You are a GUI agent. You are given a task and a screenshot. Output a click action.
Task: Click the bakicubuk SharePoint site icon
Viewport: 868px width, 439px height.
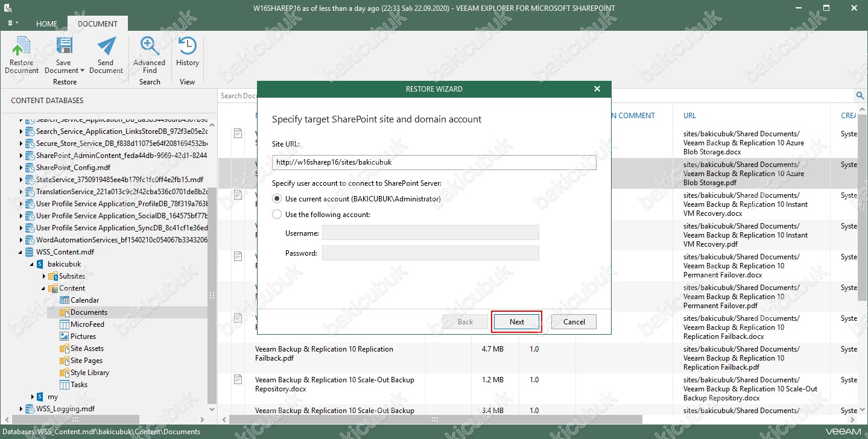[x=41, y=264]
